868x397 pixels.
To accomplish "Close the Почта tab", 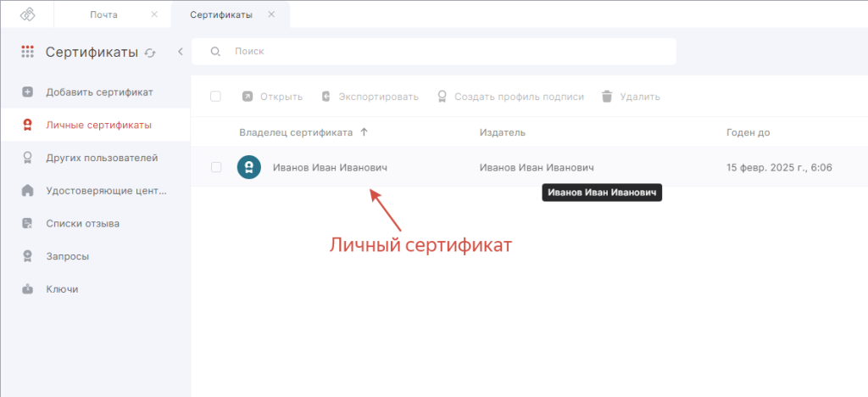I will (154, 15).
